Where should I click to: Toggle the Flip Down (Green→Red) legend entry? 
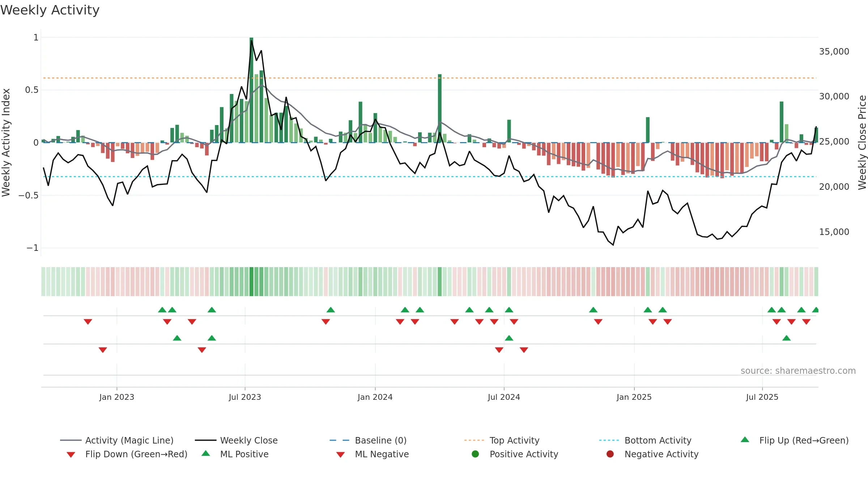127,454
